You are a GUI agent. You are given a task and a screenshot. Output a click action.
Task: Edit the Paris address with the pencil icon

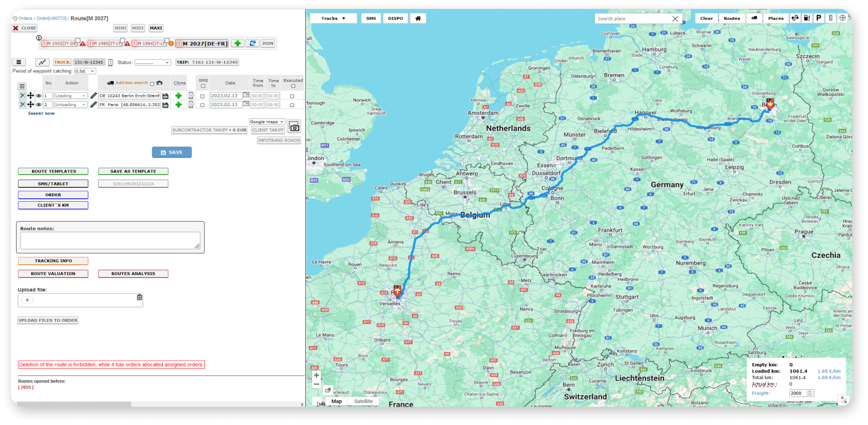click(93, 104)
